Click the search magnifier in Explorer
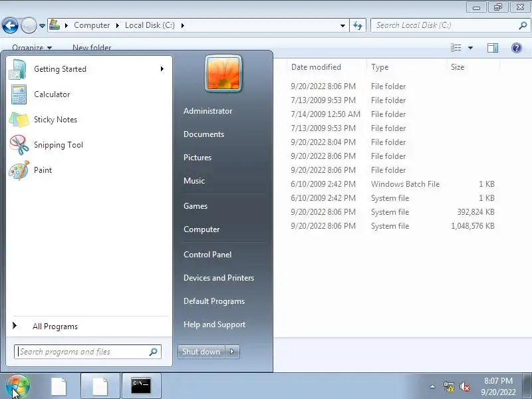Viewport: 532px width, 399px height. point(523,25)
